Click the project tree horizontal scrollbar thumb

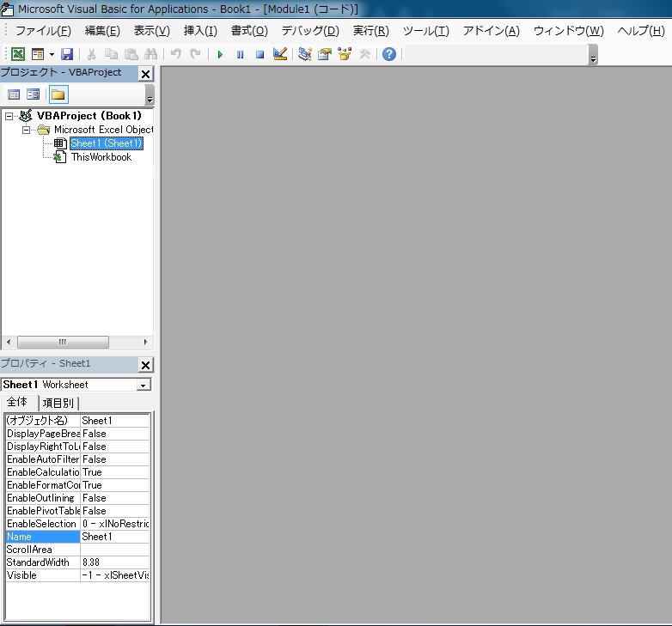(x=63, y=342)
